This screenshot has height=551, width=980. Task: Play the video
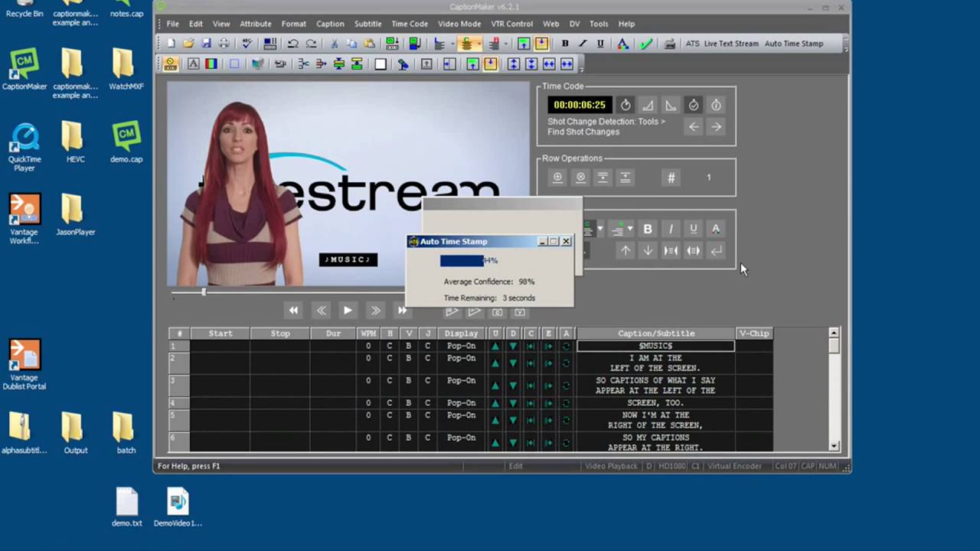(x=348, y=310)
